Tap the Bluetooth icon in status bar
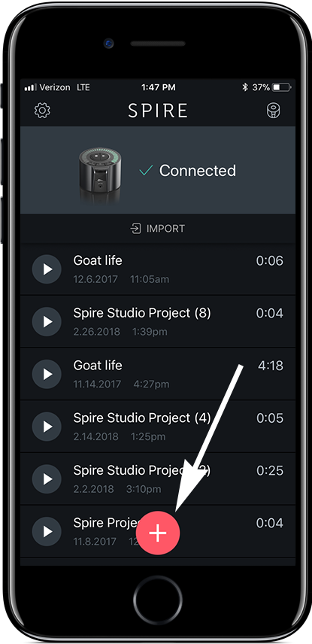The width and height of the screenshot is (312, 644). click(x=245, y=87)
